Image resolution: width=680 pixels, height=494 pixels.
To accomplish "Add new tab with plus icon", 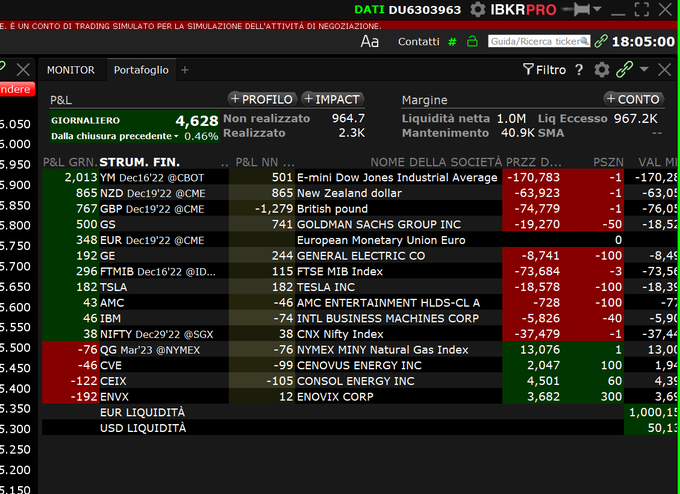I will pyautogui.click(x=185, y=70).
